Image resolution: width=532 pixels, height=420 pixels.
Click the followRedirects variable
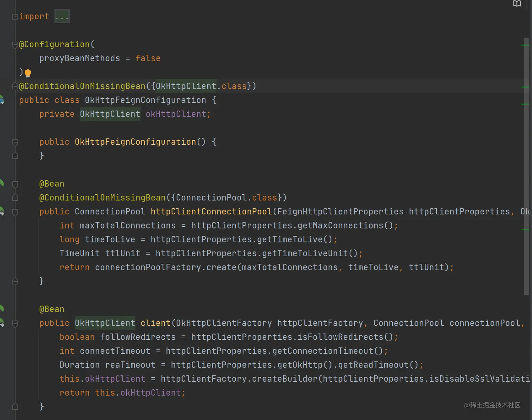click(138, 337)
